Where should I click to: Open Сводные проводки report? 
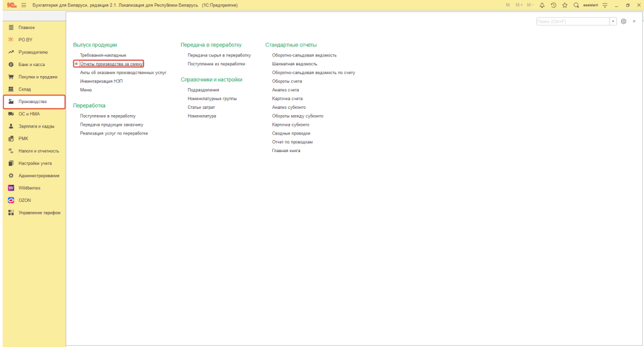(291, 133)
